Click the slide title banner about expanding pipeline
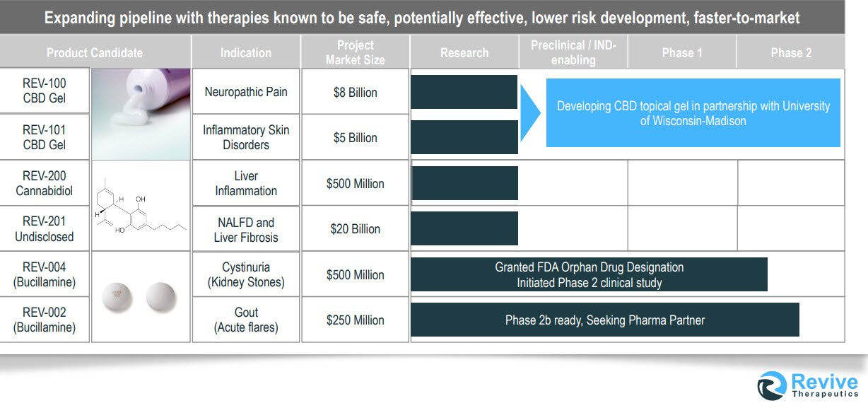 point(422,18)
